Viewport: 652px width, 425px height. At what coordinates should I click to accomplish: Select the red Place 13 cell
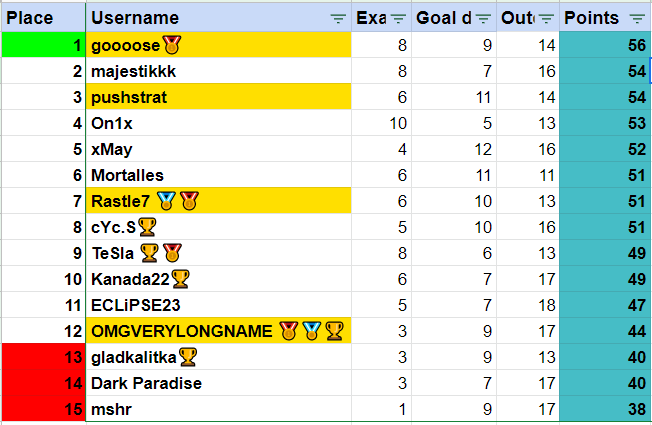click(x=43, y=357)
